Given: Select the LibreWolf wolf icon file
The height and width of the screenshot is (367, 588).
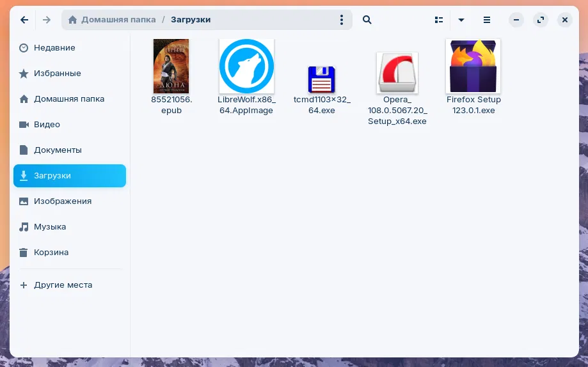Looking at the screenshot, I should [246, 66].
